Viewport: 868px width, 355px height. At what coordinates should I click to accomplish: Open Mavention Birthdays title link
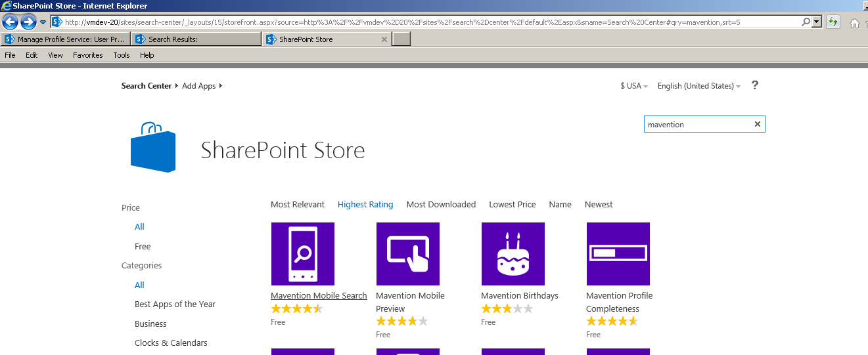(x=520, y=296)
